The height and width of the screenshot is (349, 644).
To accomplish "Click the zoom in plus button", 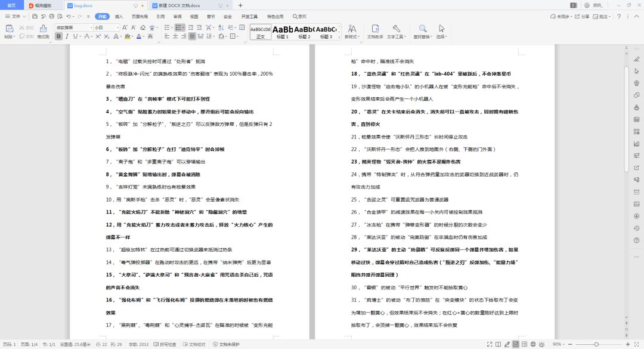I will point(627,344).
